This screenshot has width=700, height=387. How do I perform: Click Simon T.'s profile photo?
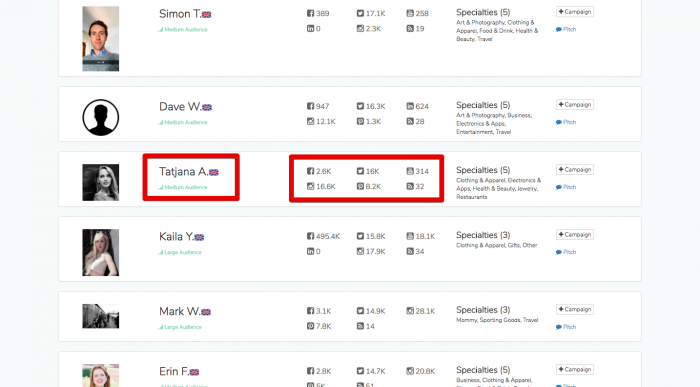click(x=100, y=38)
